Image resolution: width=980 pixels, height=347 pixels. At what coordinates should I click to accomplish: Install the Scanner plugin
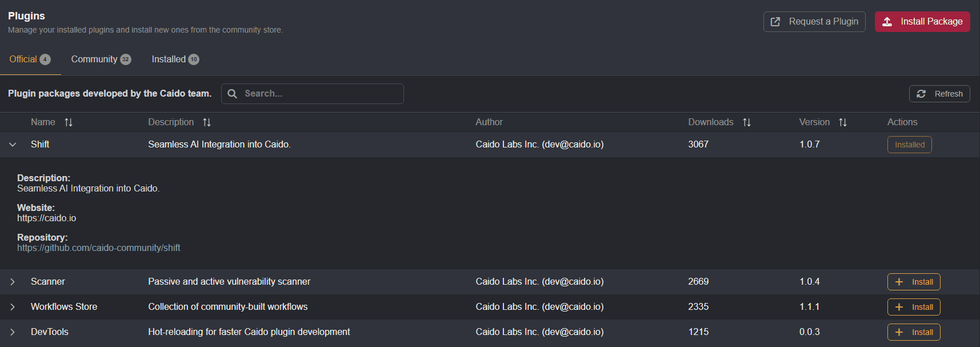(913, 281)
